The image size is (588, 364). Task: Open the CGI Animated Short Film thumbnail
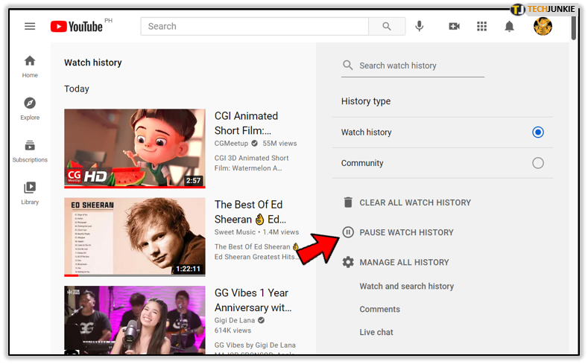(x=135, y=148)
